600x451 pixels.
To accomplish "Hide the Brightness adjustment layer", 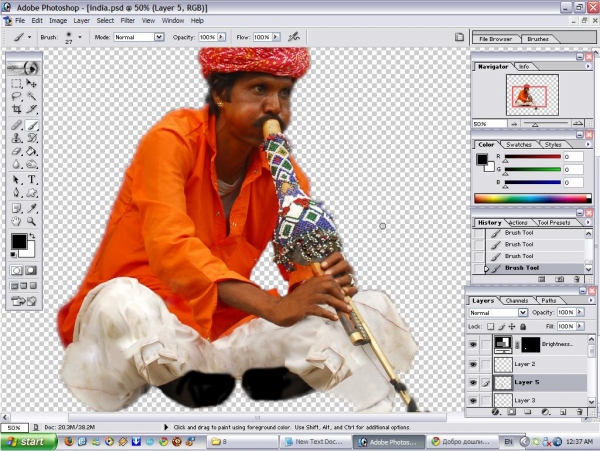I will 473,344.
